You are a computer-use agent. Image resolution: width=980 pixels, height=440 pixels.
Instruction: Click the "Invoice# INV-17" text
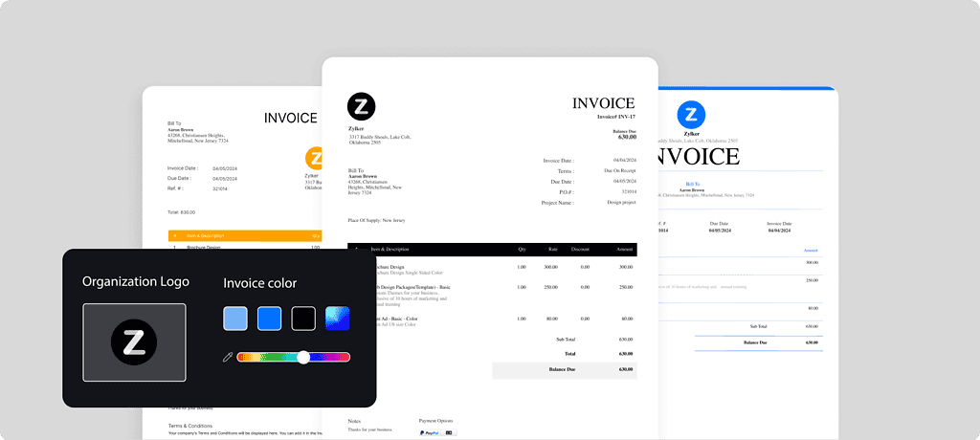pyautogui.click(x=616, y=117)
